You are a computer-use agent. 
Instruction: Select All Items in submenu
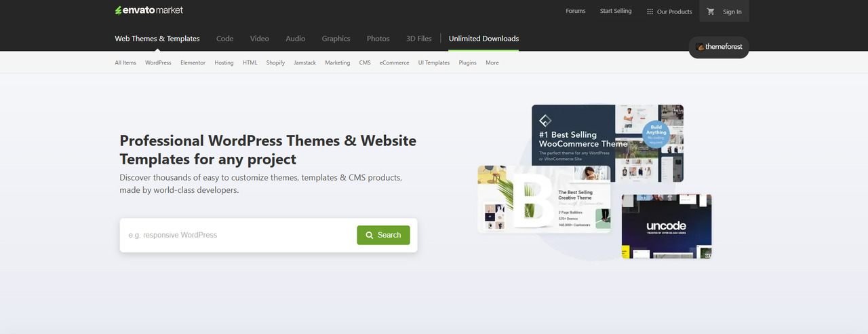tap(125, 62)
